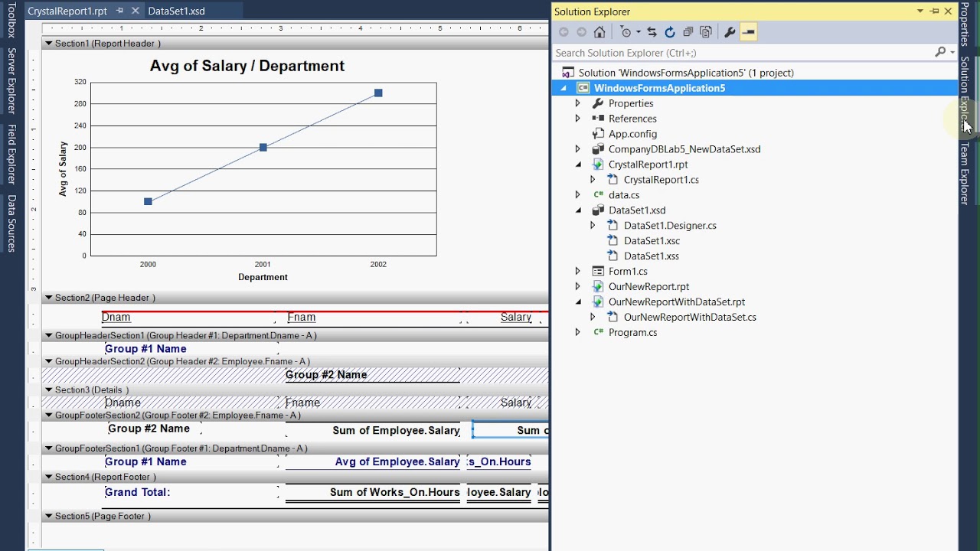Open the pending changes filter dropdown arrow
Image resolution: width=980 pixels, height=551 pixels.
(x=638, y=32)
